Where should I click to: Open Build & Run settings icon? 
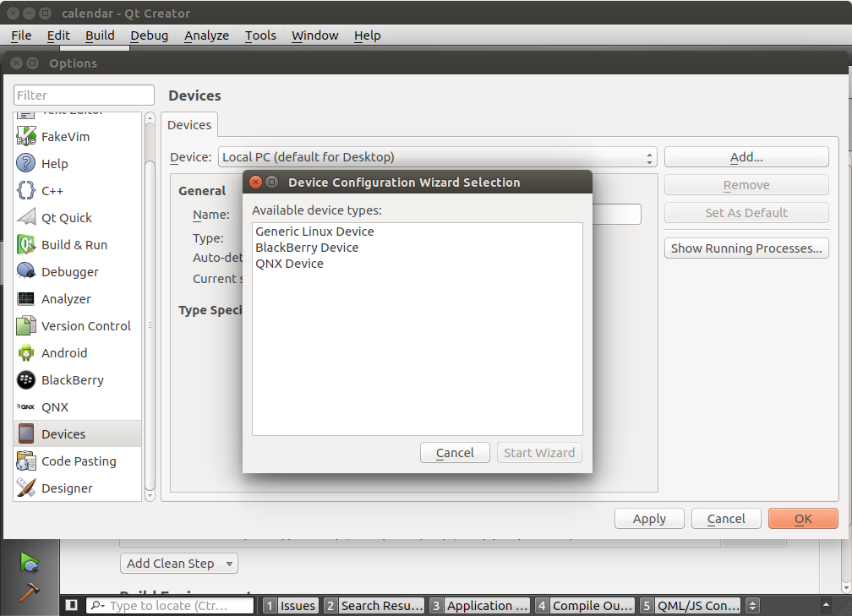pos(25,244)
